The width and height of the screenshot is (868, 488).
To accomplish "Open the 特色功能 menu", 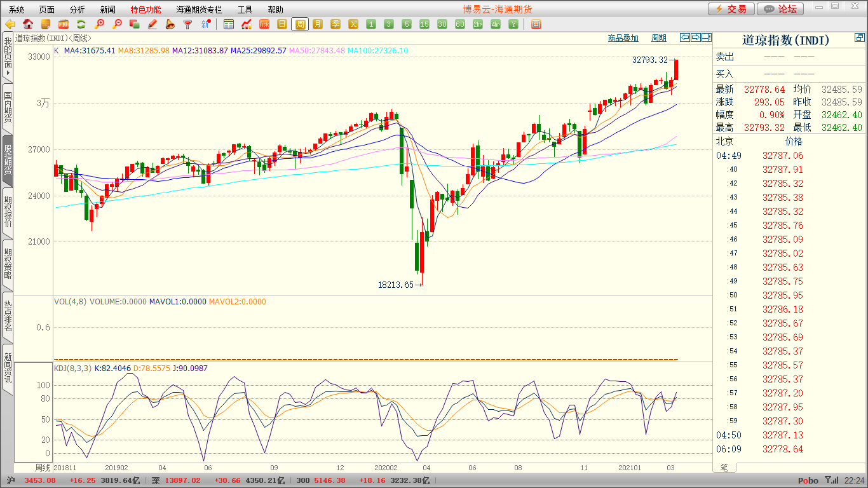I will pyautogui.click(x=146, y=10).
